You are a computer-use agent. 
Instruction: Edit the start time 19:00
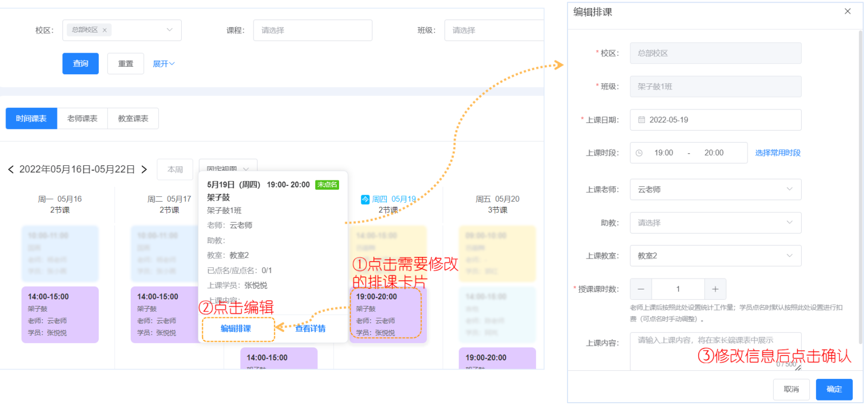(663, 153)
